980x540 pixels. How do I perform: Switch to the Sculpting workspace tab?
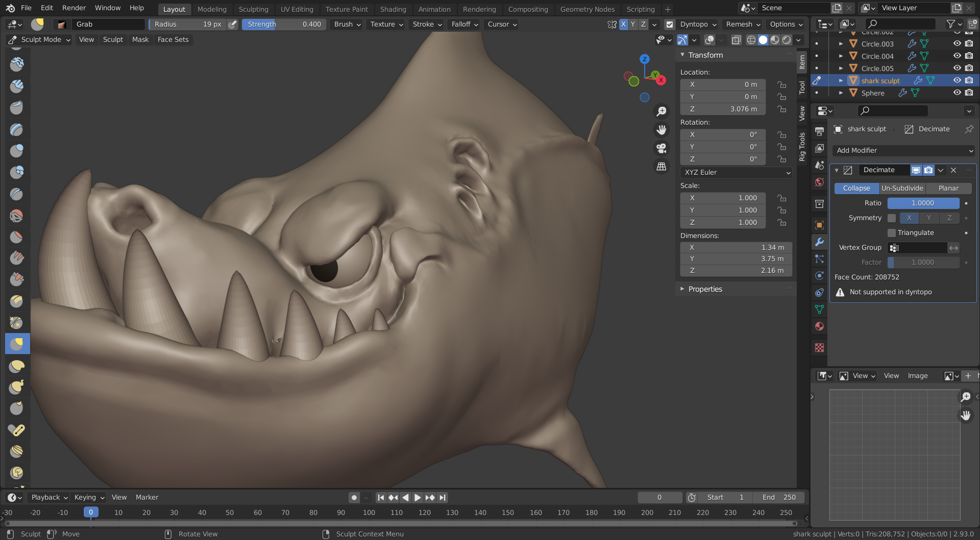pyautogui.click(x=253, y=9)
